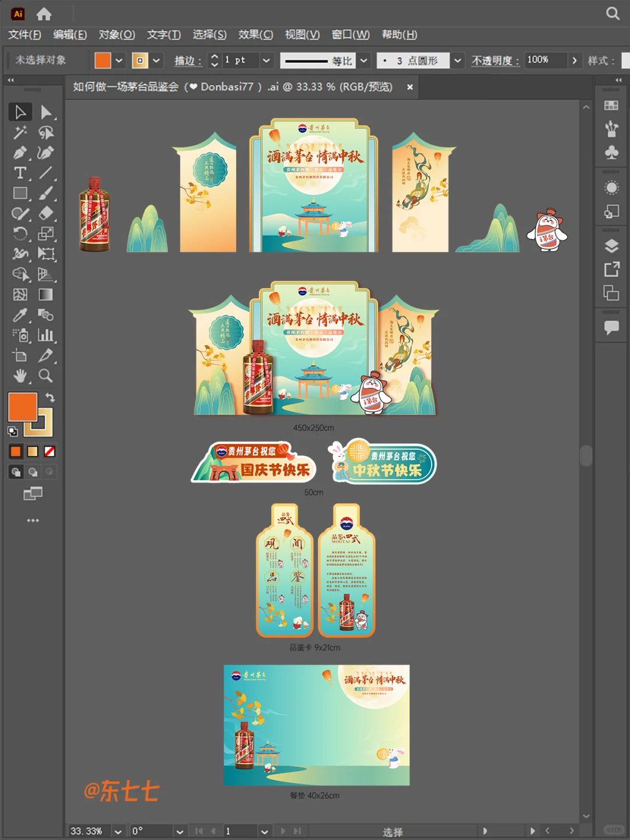This screenshot has height=840, width=630.
Task: Choose the Eyedropper tool
Action: pyautogui.click(x=20, y=315)
